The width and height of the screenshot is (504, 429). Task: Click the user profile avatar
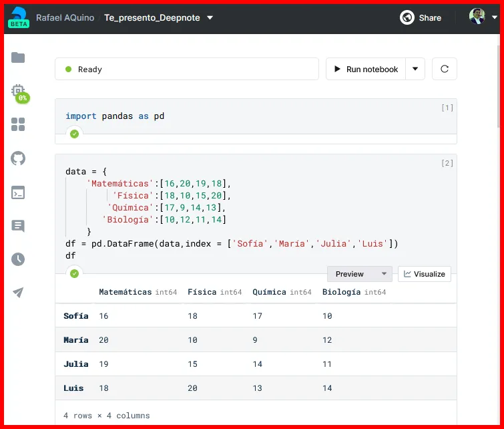[x=477, y=17]
